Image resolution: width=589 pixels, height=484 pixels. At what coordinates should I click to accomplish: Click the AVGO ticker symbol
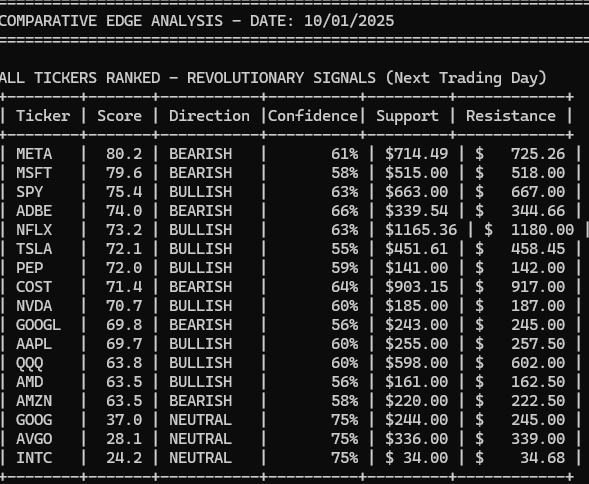[x=34, y=439]
